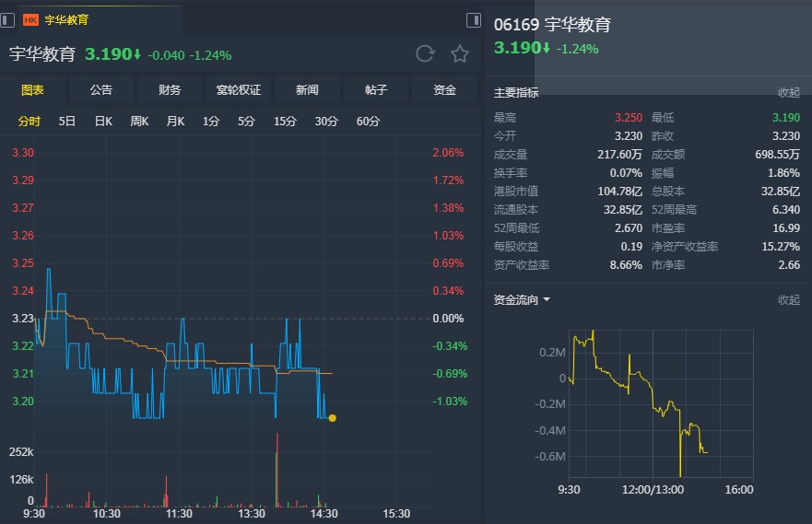Select the 月K chart period
812x524 pixels.
(x=175, y=121)
